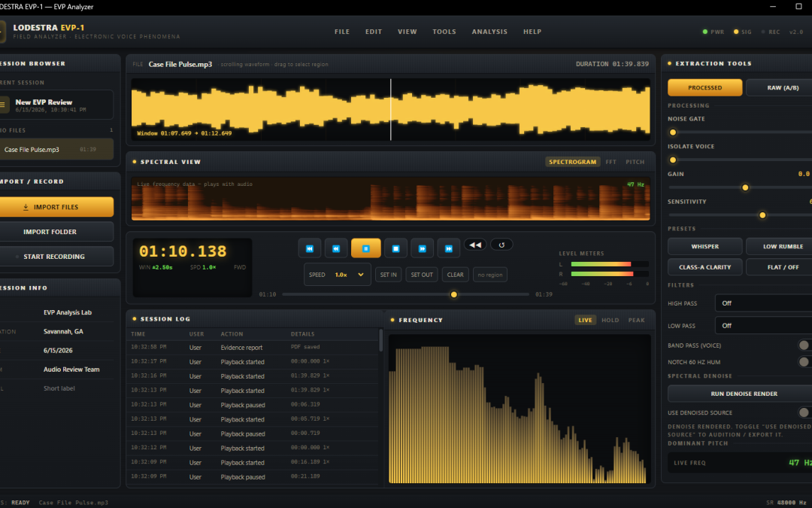Click the Audio Review Team value

[71, 370]
